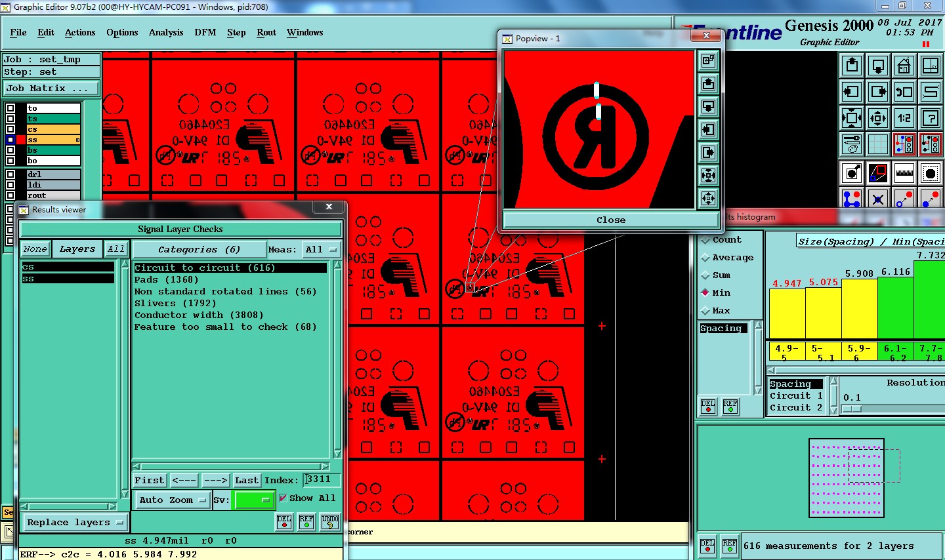
Task: Click the DEL icon in Results viewer
Action: pos(284,522)
